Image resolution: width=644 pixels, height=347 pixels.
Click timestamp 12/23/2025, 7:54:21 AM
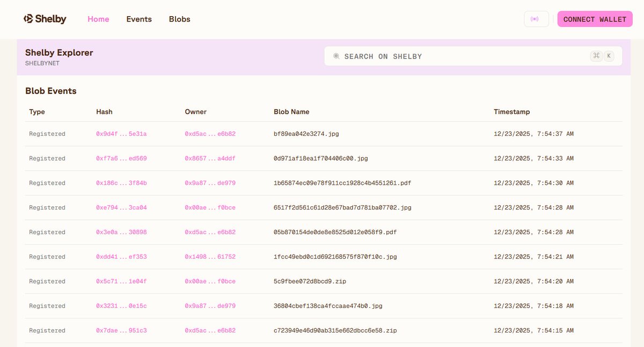[533, 257]
